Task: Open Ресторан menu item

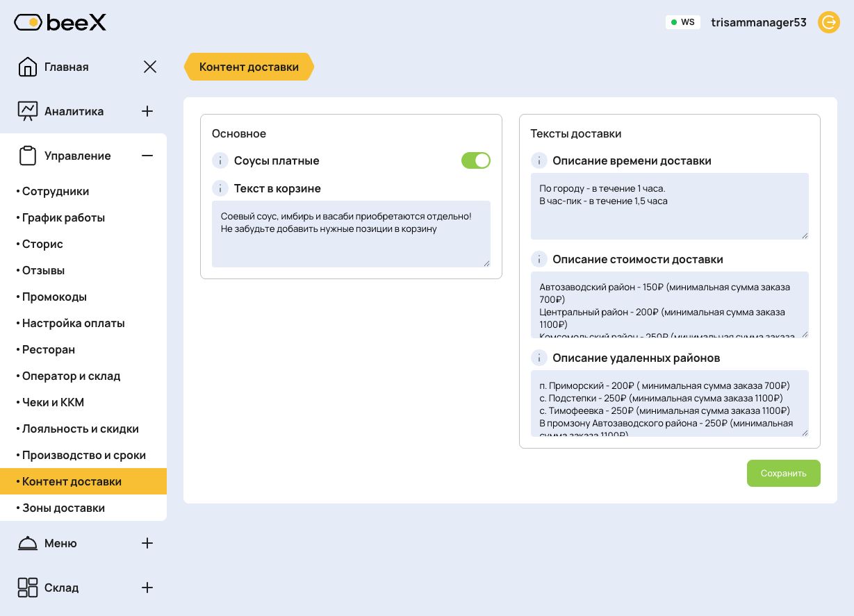Action: pyautogui.click(x=83, y=349)
